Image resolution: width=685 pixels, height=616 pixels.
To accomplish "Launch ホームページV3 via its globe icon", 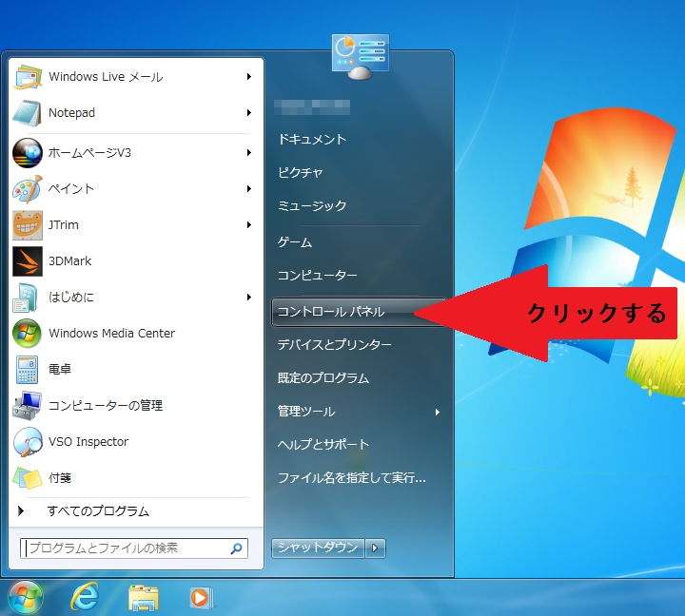I will [28, 153].
